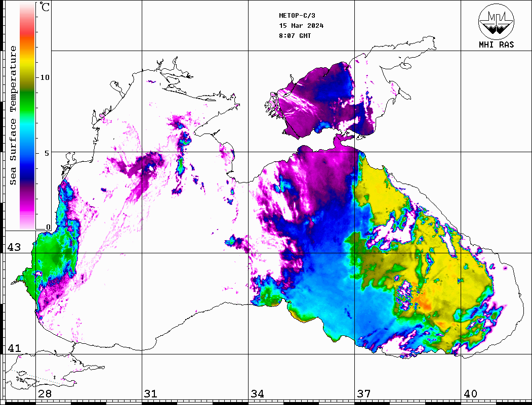Viewport: 532px width, 405px height.
Task: Click the longitude label 31
Action: coord(151,394)
